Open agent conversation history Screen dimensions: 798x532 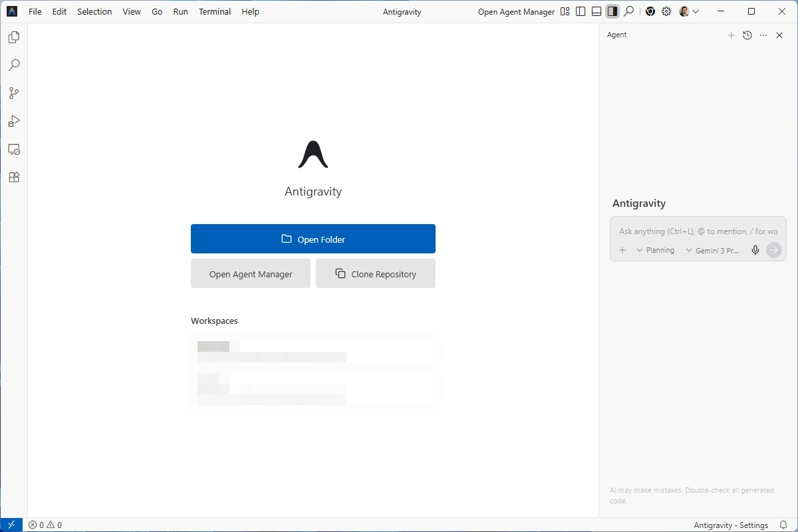pyautogui.click(x=747, y=35)
